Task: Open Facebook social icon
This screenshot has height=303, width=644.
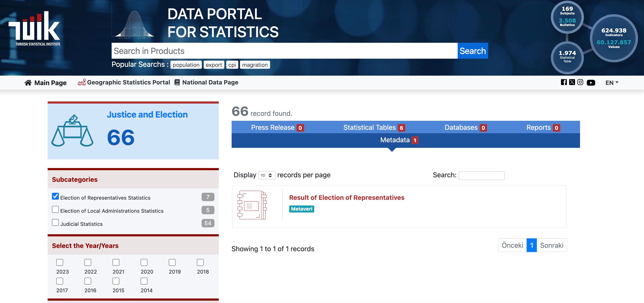Action: (x=564, y=82)
